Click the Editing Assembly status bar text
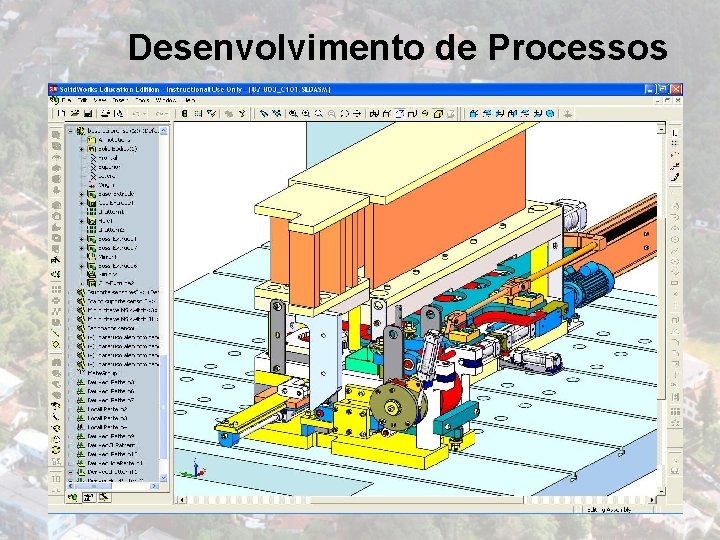 click(x=609, y=510)
